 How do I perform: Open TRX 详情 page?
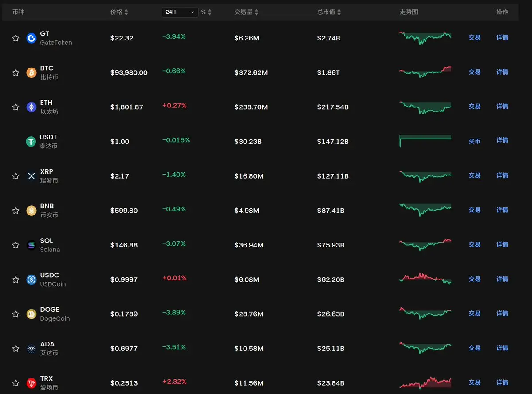(x=502, y=382)
